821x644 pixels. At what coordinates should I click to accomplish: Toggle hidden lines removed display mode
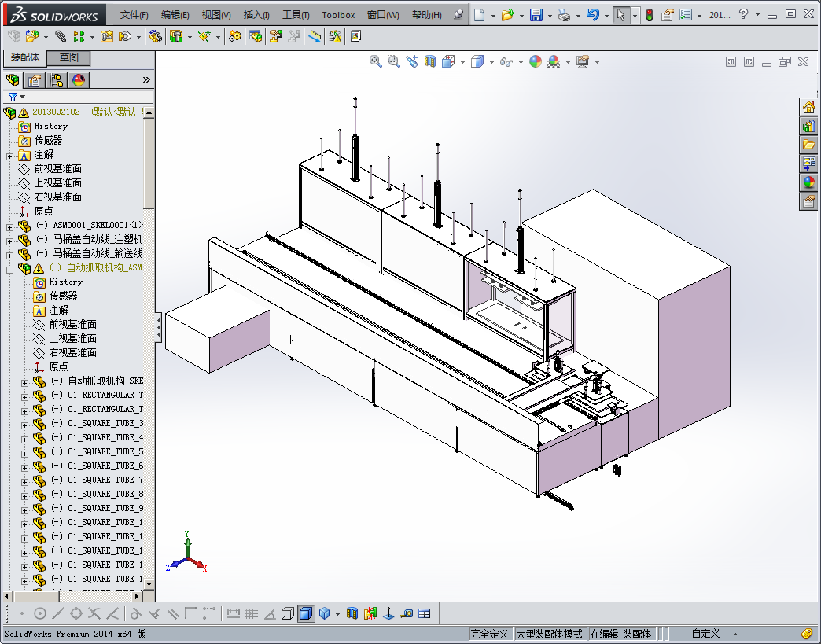(288, 613)
